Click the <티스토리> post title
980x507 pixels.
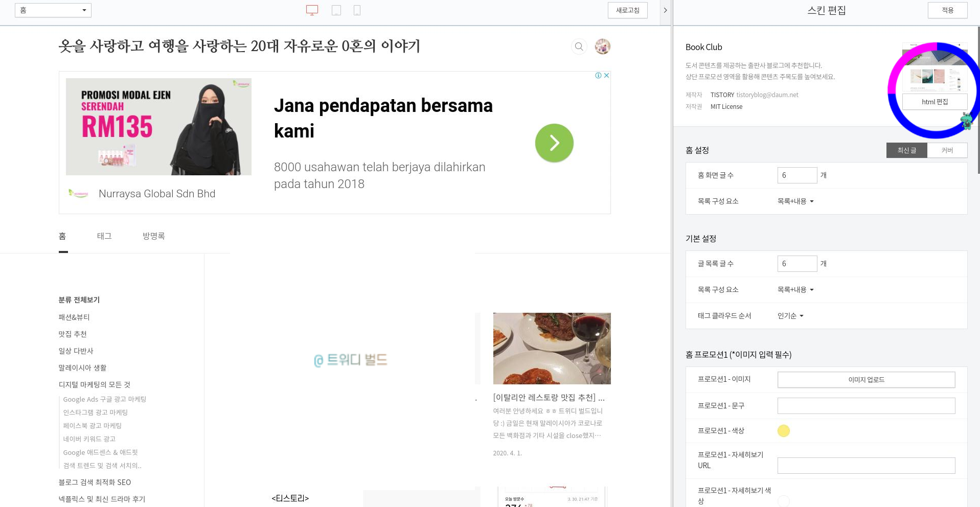(290, 498)
